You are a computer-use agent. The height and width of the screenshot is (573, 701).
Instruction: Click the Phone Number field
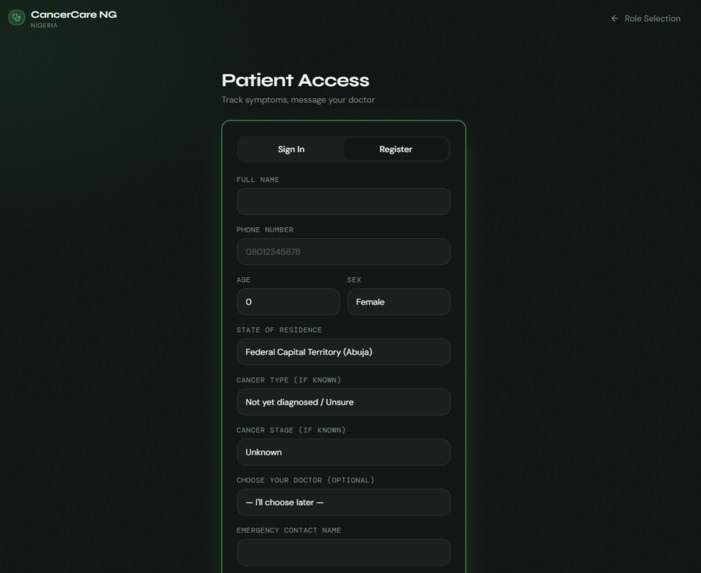(343, 252)
